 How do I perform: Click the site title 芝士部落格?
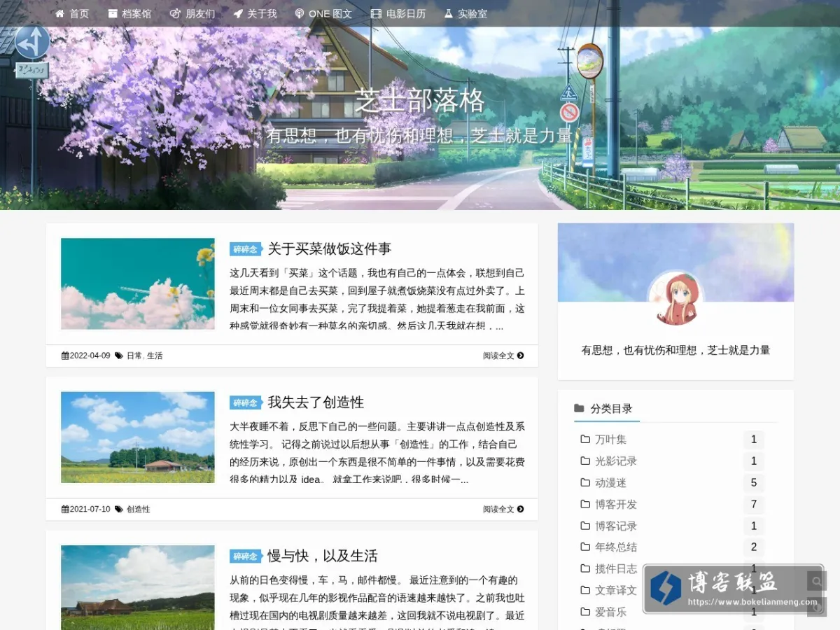tap(419, 101)
